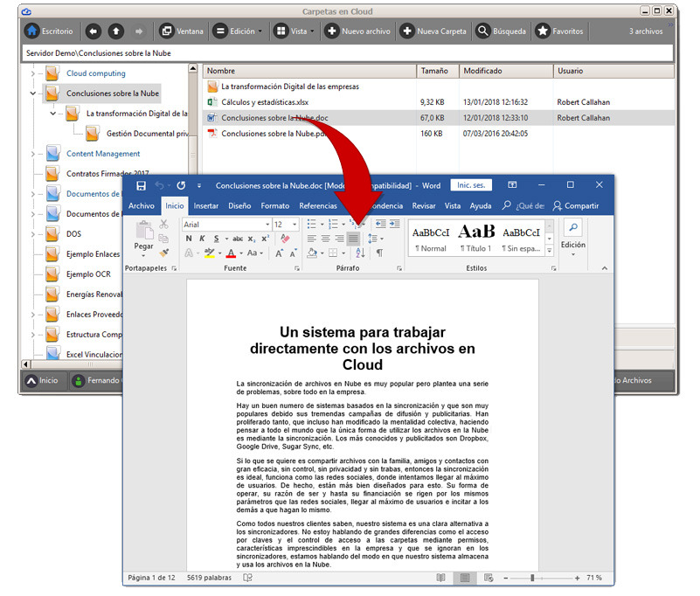The width and height of the screenshot is (700, 596).
Task: Apply strikethrough formatting
Action: click(x=238, y=239)
